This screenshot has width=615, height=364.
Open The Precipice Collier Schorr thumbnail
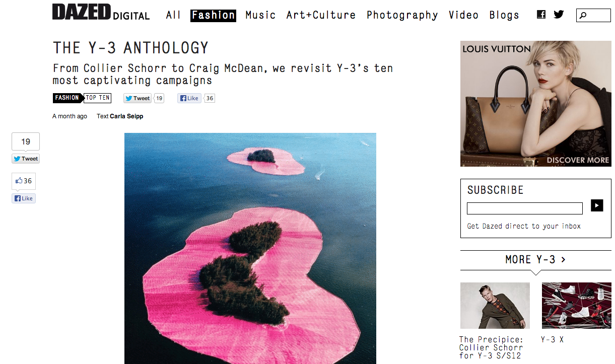495,306
